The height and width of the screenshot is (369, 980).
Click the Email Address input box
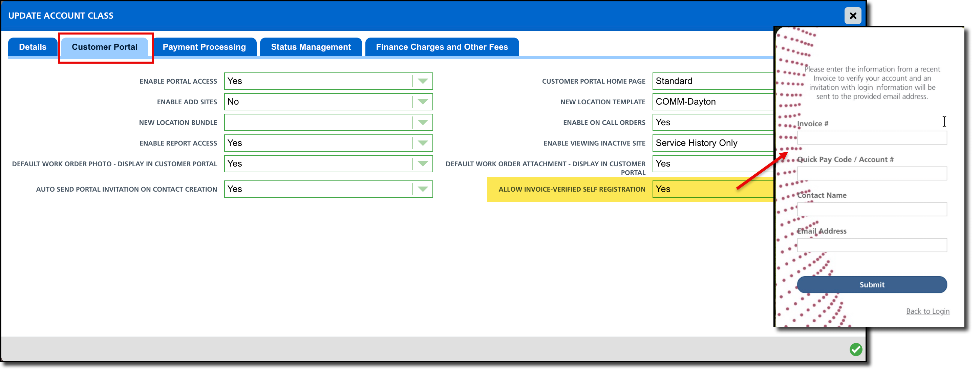click(x=872, y=245)
